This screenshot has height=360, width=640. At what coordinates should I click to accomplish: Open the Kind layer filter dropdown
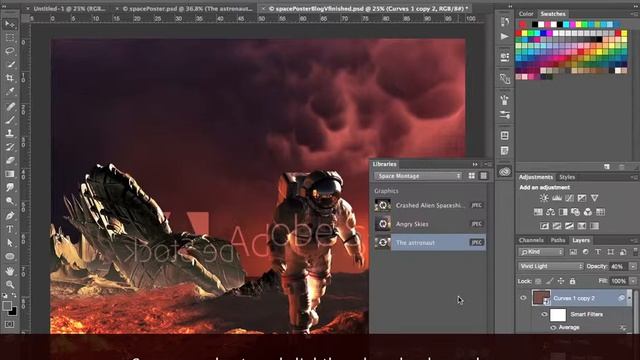click(541, 252)
